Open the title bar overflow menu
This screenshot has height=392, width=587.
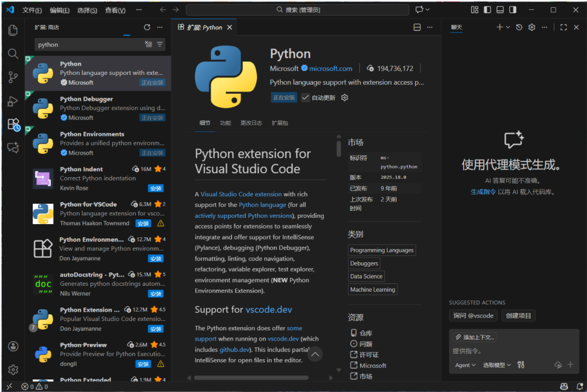pos(139,10)
